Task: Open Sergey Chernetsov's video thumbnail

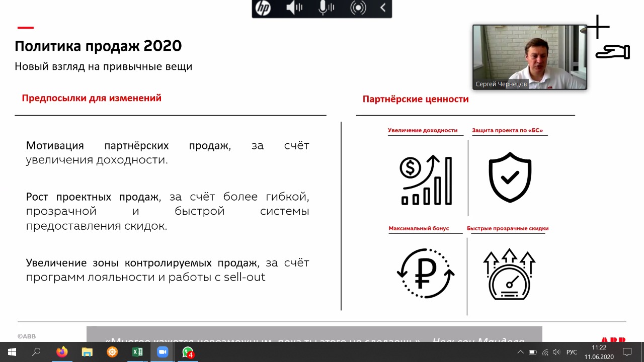Action: (x=529, y=57)
